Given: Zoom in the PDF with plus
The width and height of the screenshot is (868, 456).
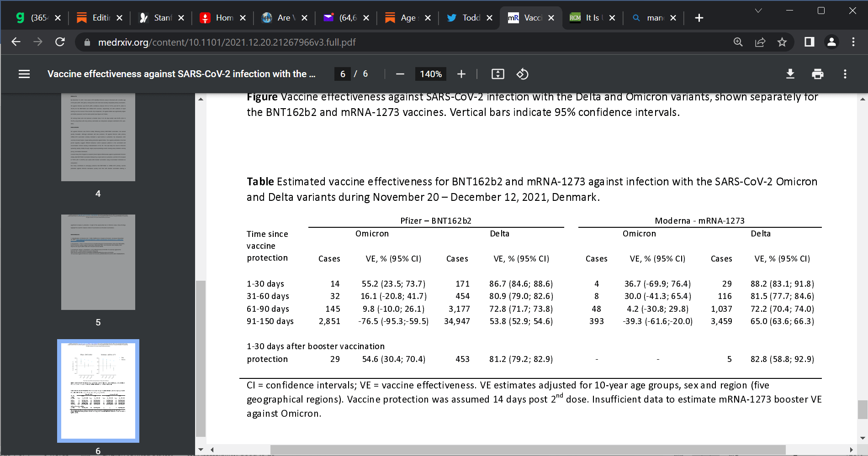Looking at the screenshot, I should click(x=461, y=74).
